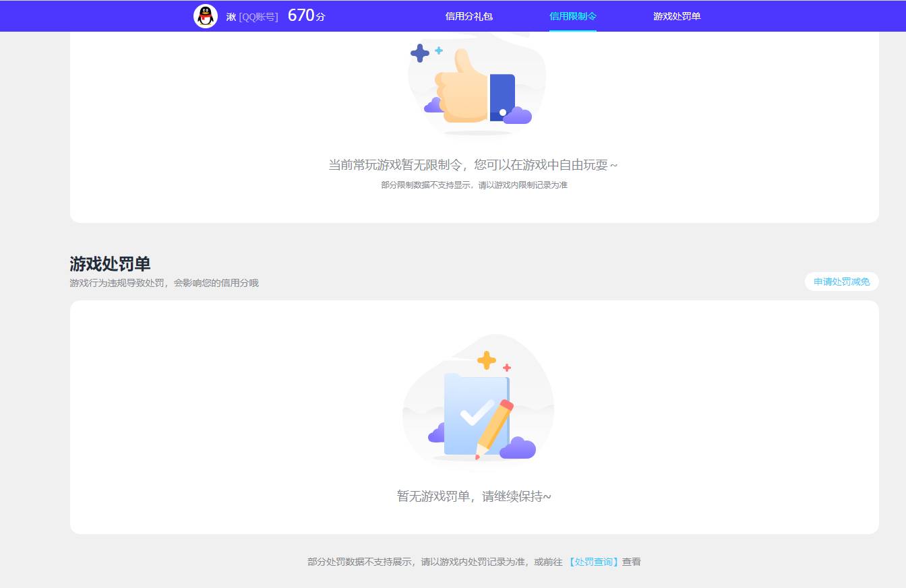Click the QQ penguin avatar icon

pos(205,15)
